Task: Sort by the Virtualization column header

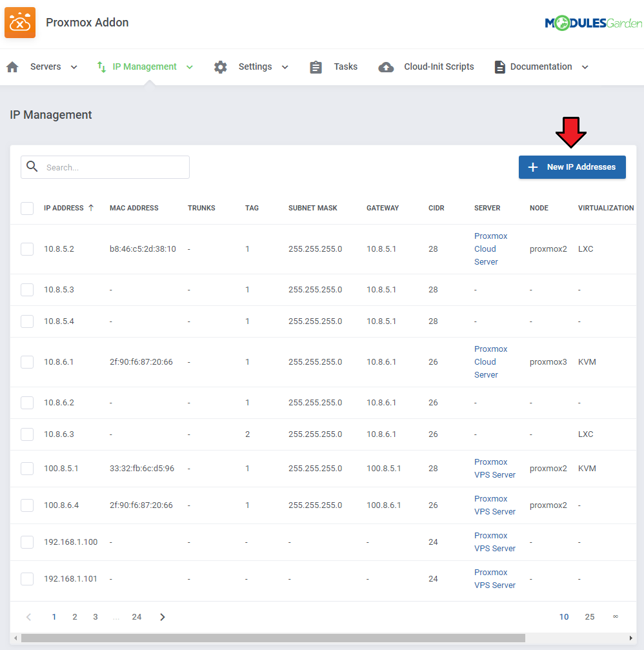Action: tap(606, 208)
